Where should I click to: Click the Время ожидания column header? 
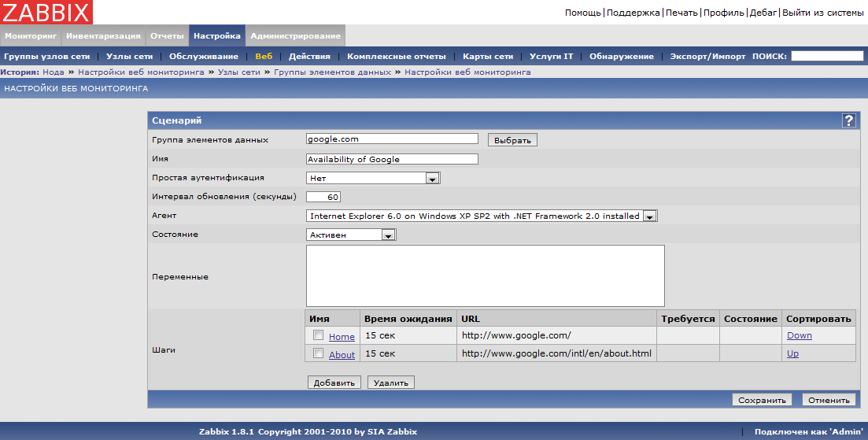coord(408,318)
